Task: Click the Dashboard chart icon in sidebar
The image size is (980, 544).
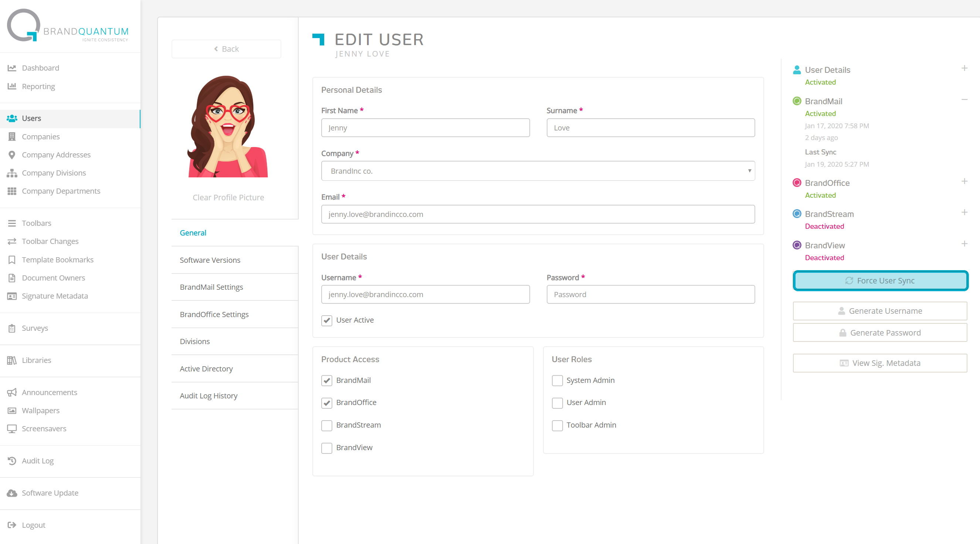Action: point(12,68)
